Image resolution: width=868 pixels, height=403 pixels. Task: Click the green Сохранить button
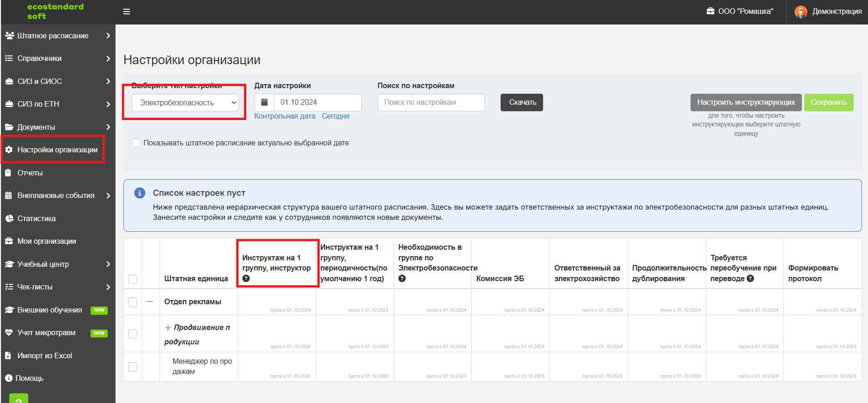(x=829, y=102)
